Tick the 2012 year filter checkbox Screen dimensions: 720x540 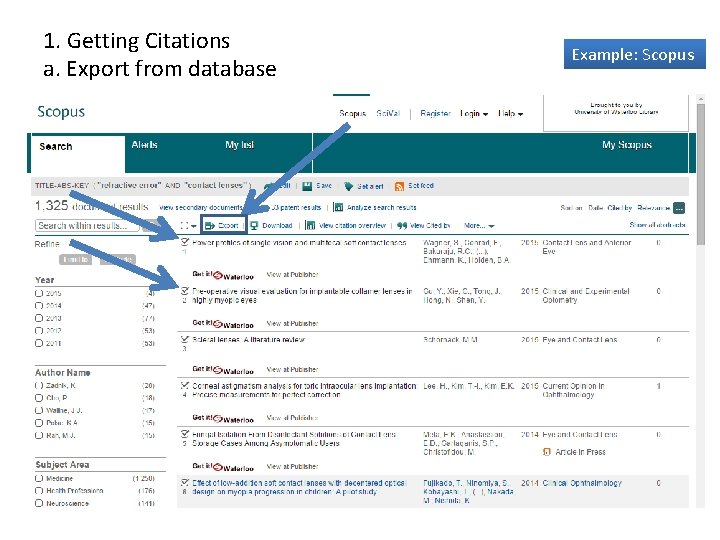coord(39,331)
